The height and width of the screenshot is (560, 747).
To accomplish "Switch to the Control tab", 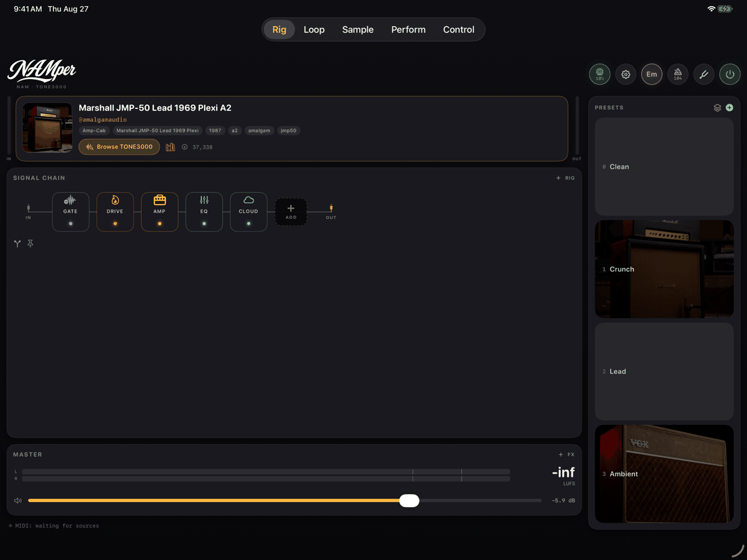I will (459, 30).
